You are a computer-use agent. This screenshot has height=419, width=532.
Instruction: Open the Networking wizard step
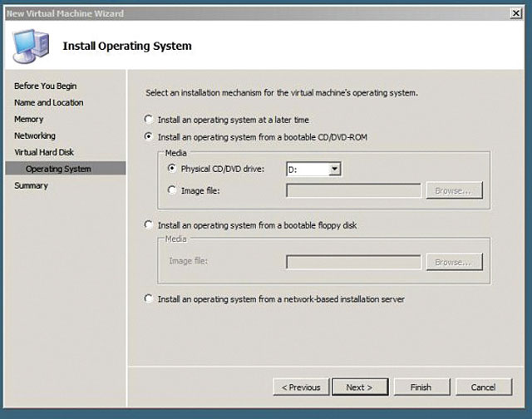coord(35,136)
